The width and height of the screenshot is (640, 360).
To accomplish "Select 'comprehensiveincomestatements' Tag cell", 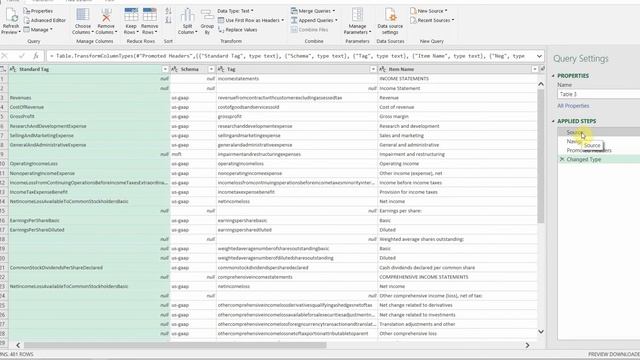I will [x=297, y=277].
